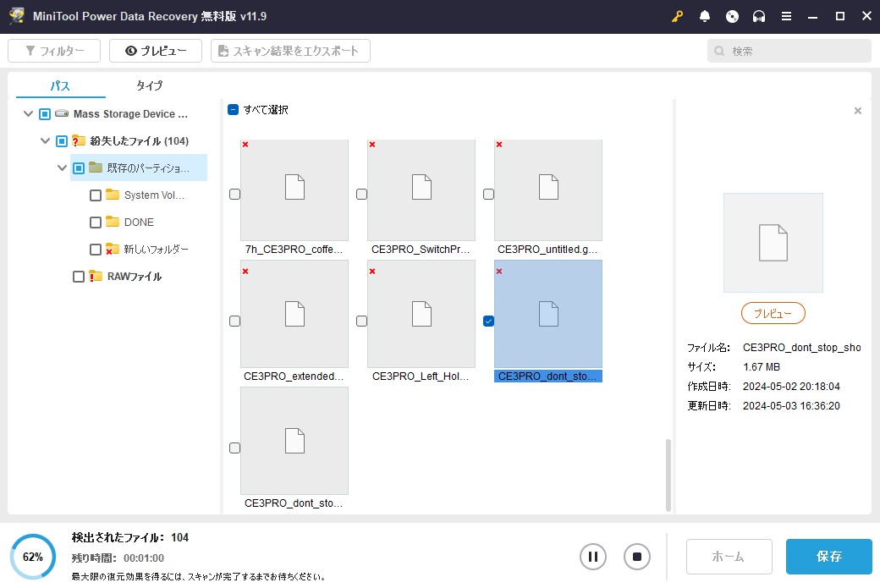
Task: Toggle the Mass Storage Device checkbox
Action: point(45,114)
